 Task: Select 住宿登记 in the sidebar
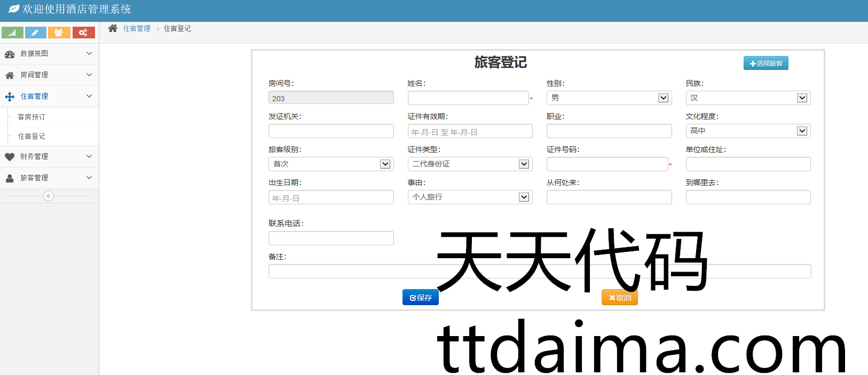point(31,136)
